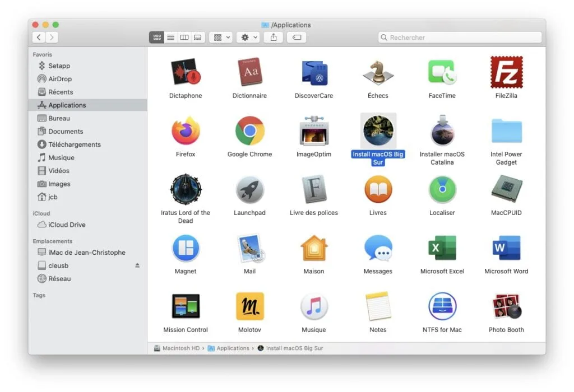
Task: Select the Localiser app icon
Action: click(x=442, y=189)
